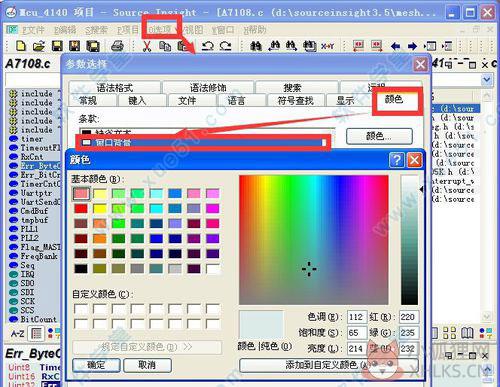
Task: Click the Redo arrow icon
Action: click(226, 46)
